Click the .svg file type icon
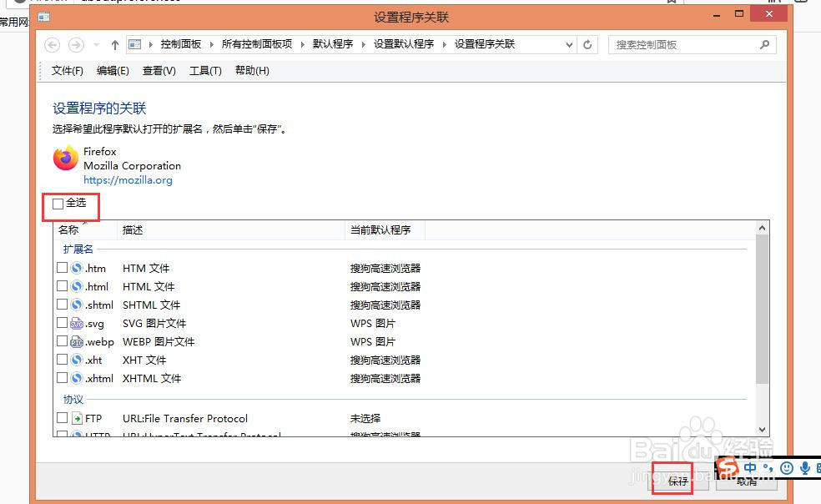821x504 pixels. (x=77, y=323)
